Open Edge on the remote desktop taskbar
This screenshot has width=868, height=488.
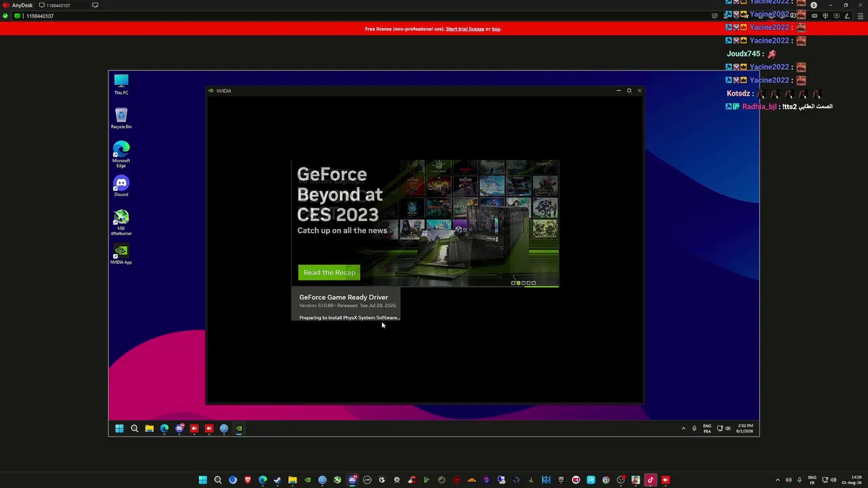(x=164, y=428)
